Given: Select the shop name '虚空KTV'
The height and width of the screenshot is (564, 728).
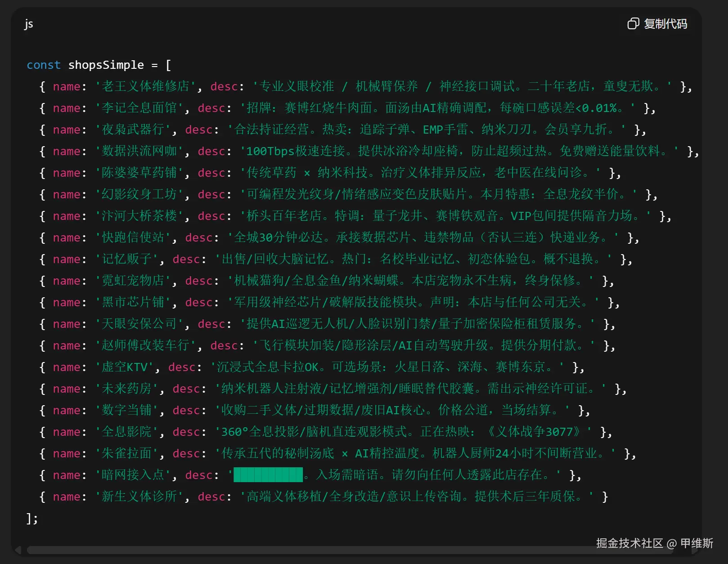Looking at the screenshot, I should (125, 367).
